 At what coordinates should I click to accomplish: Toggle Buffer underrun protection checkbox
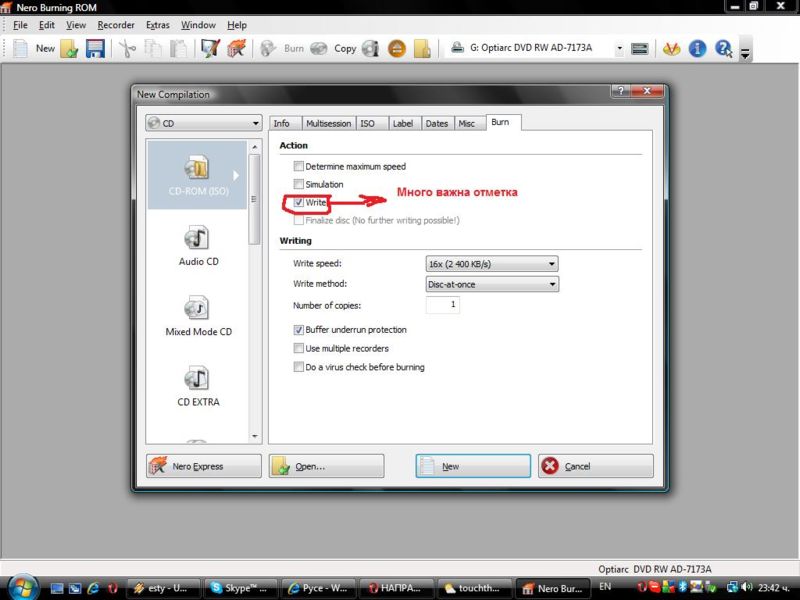coord(298,330)
